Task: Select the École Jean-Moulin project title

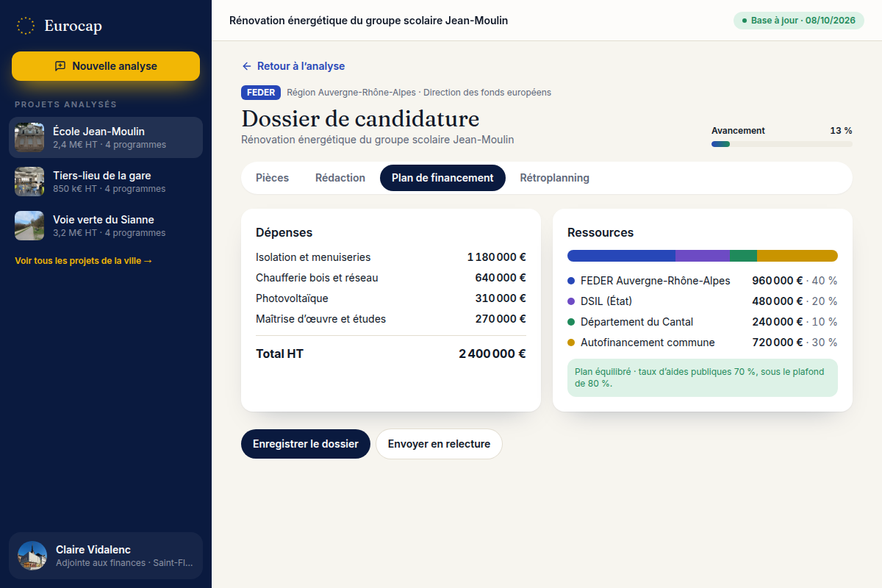Action: tap(98, 132)
